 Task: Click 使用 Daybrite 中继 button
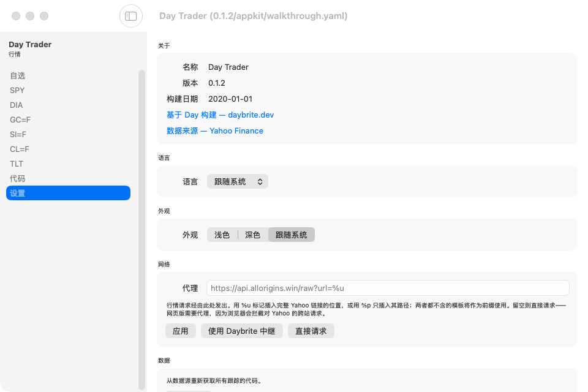tap(241, 331)
